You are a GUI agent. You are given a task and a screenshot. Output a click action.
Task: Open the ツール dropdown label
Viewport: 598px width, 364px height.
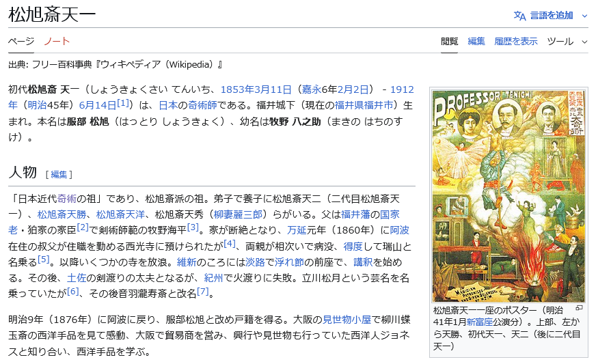[x=560, y=41]
